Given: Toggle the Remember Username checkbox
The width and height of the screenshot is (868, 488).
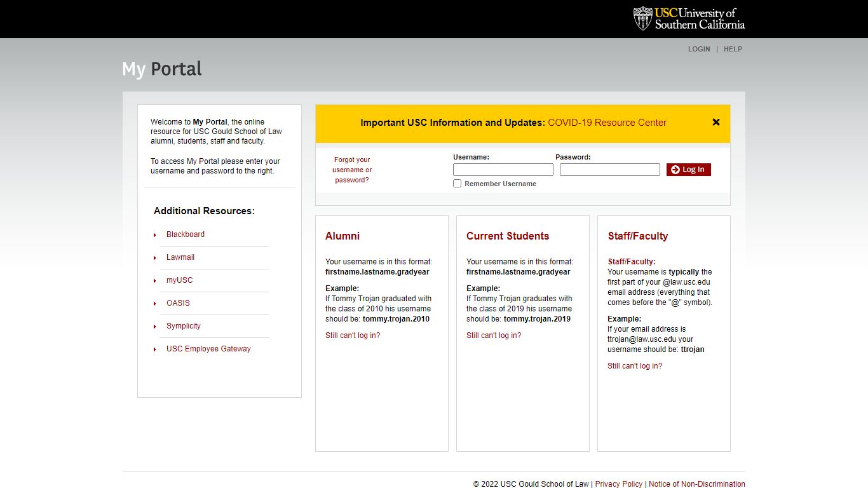Looking at the screenshot, I should point(457,184).
